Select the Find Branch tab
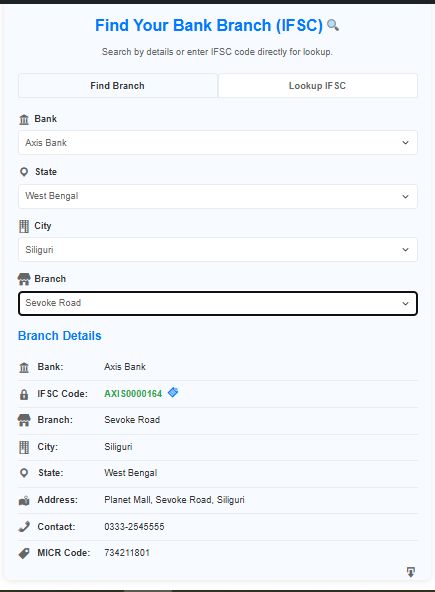 117,86
